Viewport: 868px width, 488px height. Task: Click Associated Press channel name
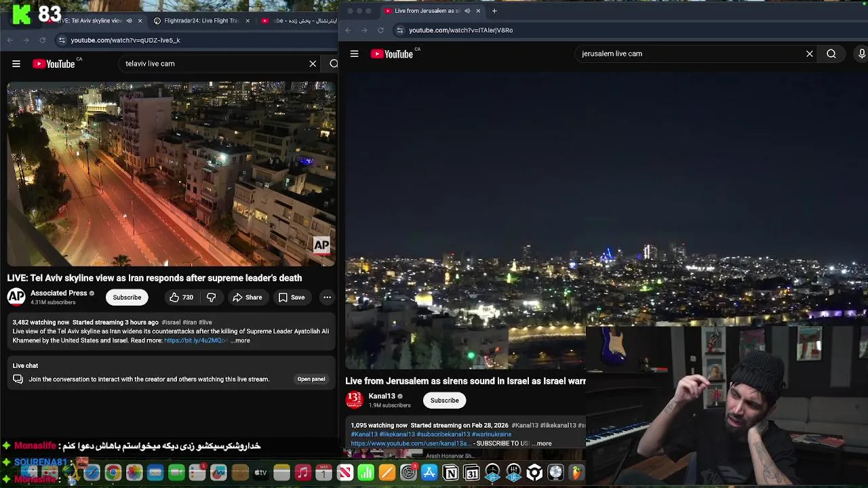(x=58, y=293)
